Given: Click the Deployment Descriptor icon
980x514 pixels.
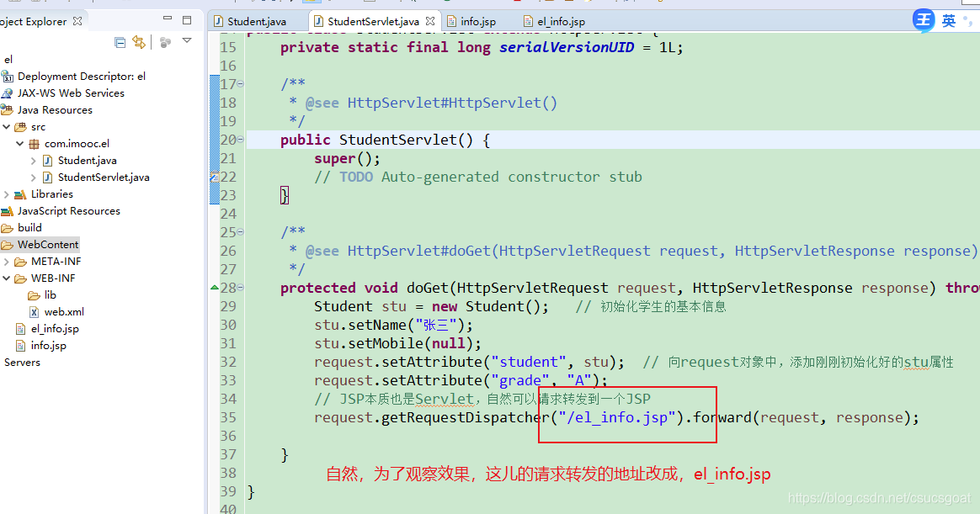Looking at the screenshot, I should pos(8,77).
